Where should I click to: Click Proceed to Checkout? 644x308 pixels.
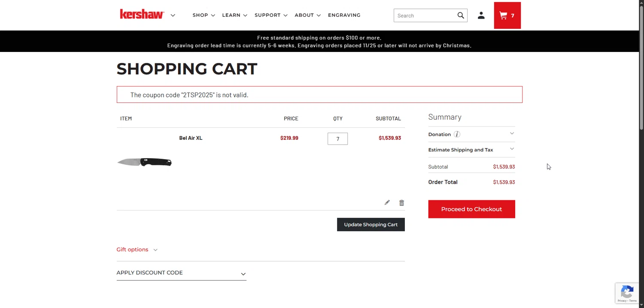point(471,209)
